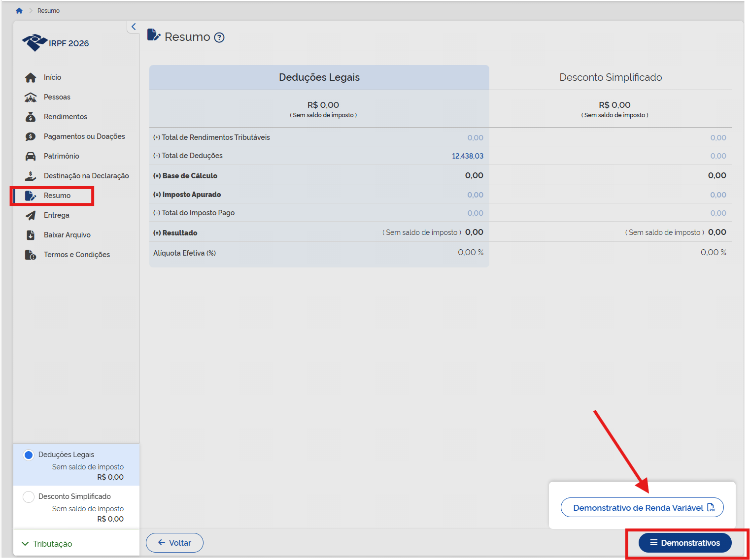Go to Destinação na Declaração
The image size is (750, 560).
(86, 176)
